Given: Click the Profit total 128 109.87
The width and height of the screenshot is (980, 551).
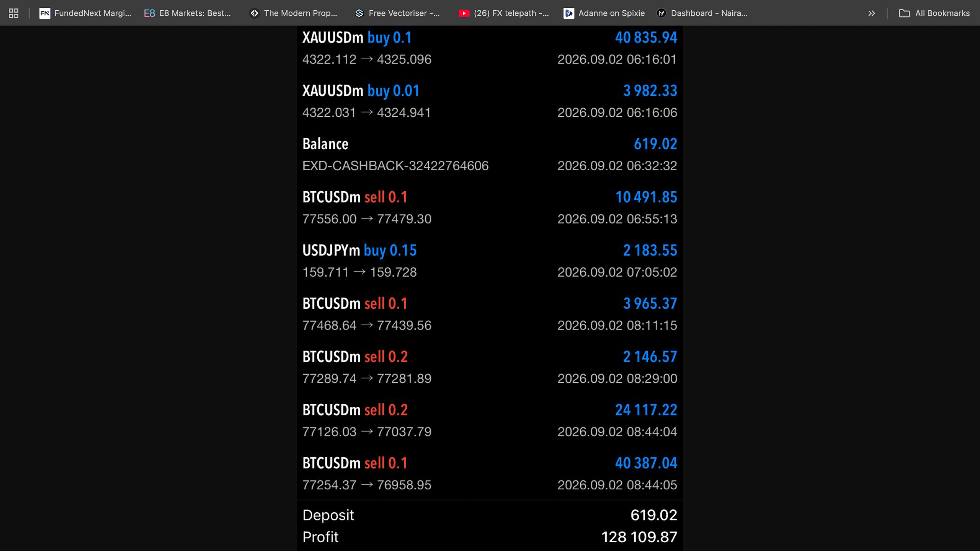Looking at the screenshot, I should point(639,537).
